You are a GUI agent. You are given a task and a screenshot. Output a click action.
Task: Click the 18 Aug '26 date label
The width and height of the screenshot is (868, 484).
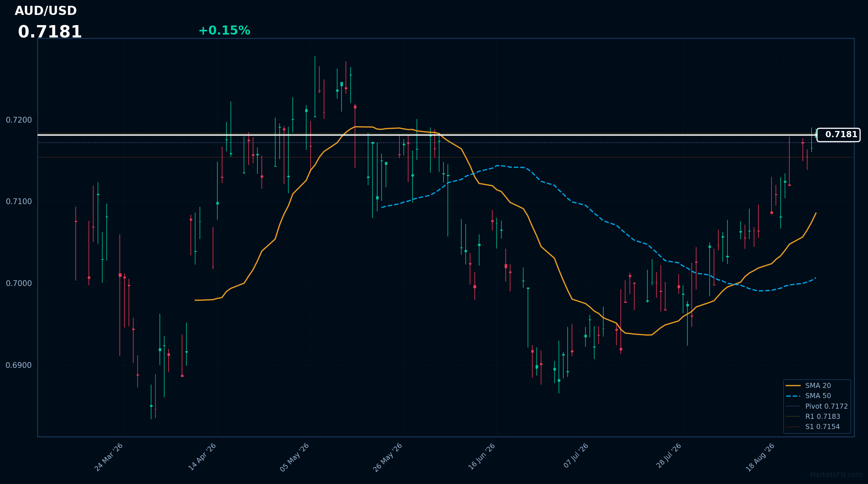click(760, 457)
